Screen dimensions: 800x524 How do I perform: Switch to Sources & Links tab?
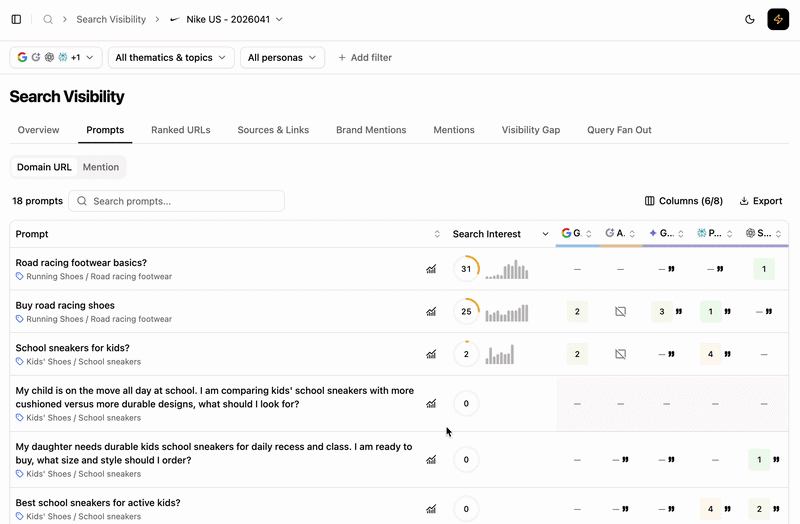pos(273,130)
